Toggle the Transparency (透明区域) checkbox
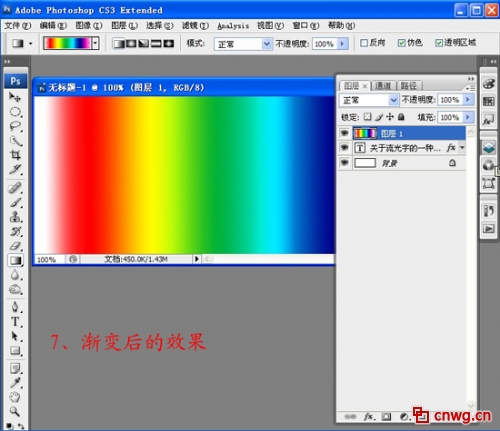Viewport: 500px width, 431px height. [439, 43]
